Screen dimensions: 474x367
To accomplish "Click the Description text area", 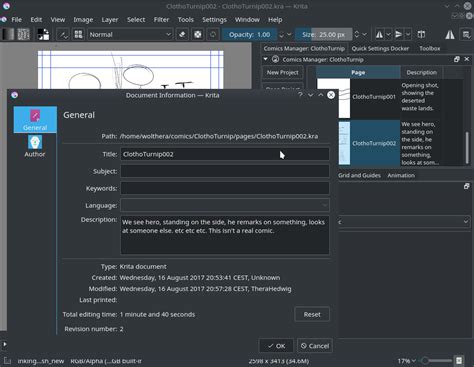I will [x=225, y=235].
